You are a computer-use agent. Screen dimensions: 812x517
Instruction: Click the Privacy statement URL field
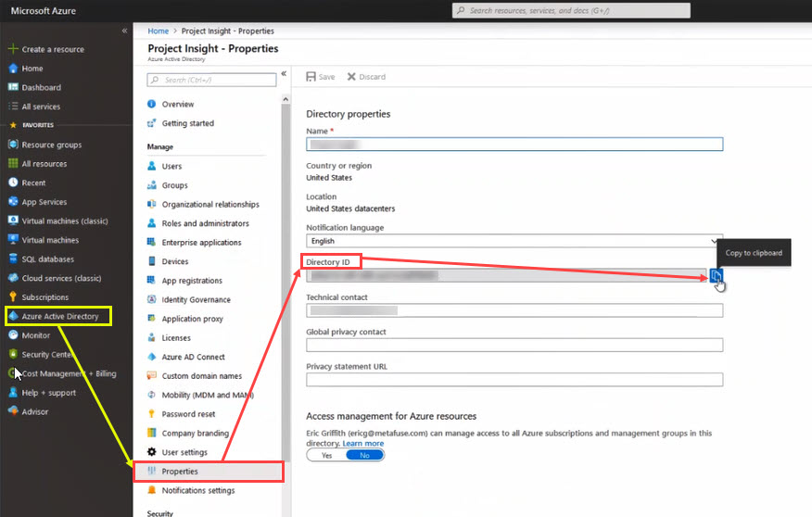tap(514, 380)
